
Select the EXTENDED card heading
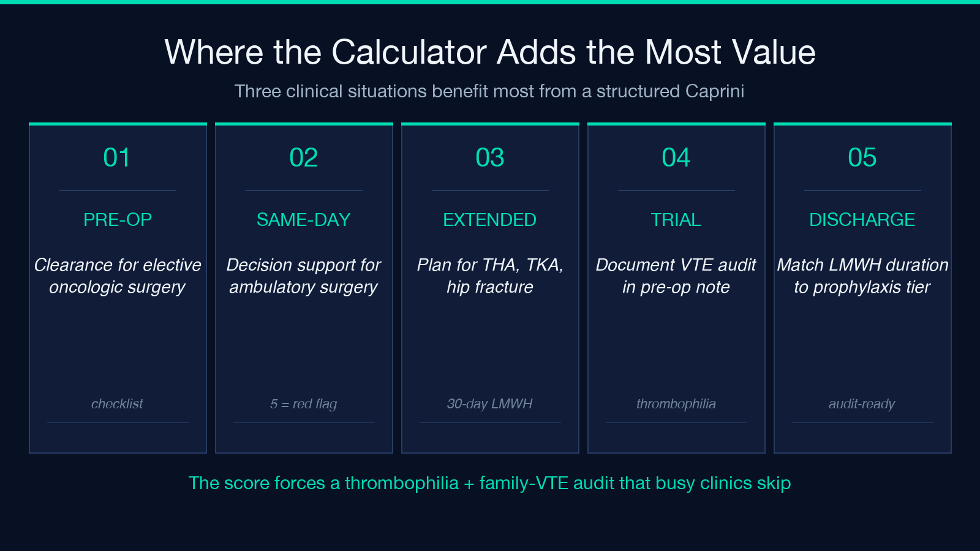(490, 220)
